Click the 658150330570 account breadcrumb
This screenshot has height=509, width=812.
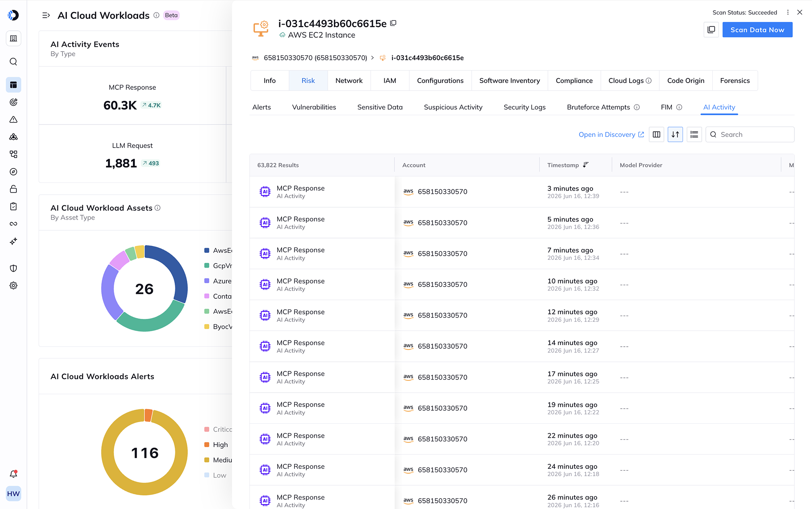[315, 58]
